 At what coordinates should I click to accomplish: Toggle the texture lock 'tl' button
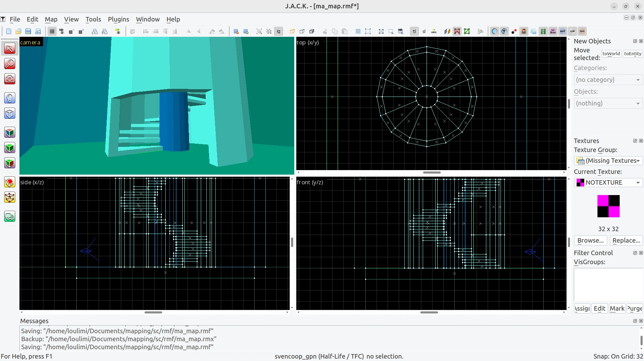point(414,31)
